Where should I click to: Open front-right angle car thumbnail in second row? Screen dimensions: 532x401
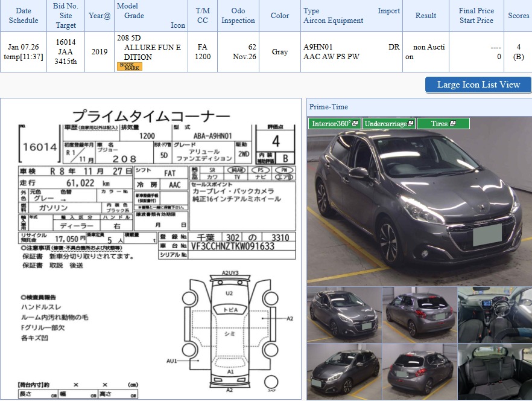point(344,372)
